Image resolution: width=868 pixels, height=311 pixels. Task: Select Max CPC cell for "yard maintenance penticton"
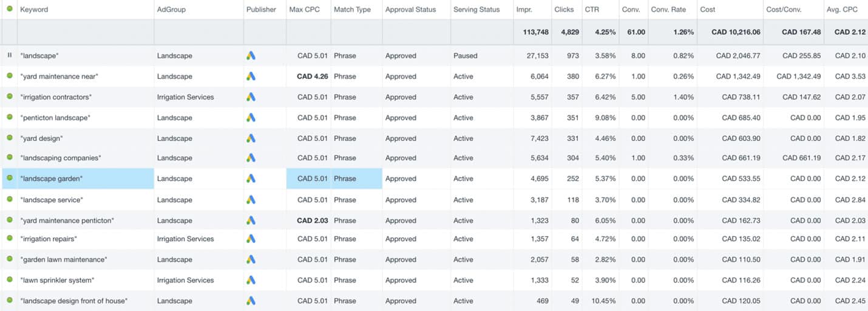308,220
